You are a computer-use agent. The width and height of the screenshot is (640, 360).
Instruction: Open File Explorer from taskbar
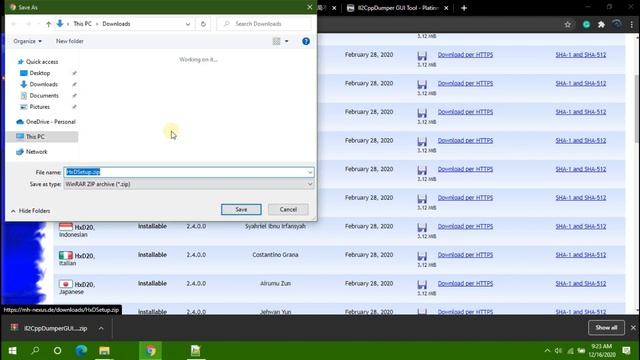click(x=104, y=351)
